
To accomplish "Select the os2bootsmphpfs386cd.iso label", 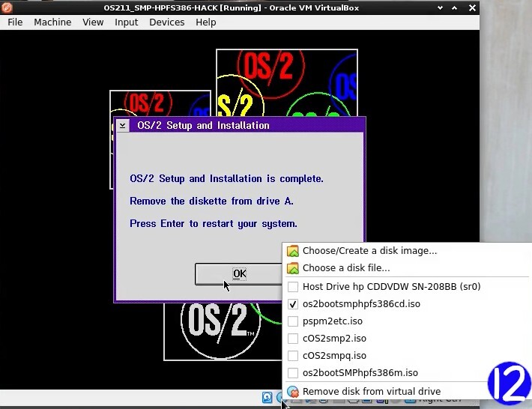I will [x=361, y=304].
